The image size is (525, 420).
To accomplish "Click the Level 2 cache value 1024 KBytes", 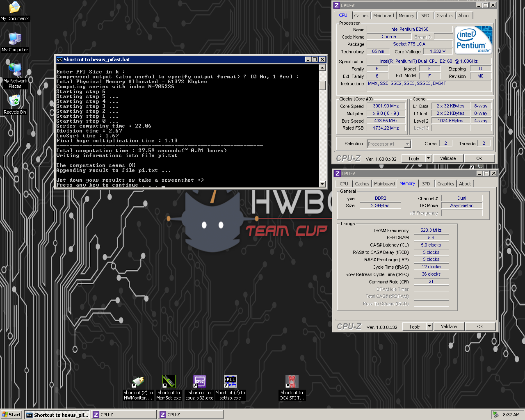I will tap(450, 121).
